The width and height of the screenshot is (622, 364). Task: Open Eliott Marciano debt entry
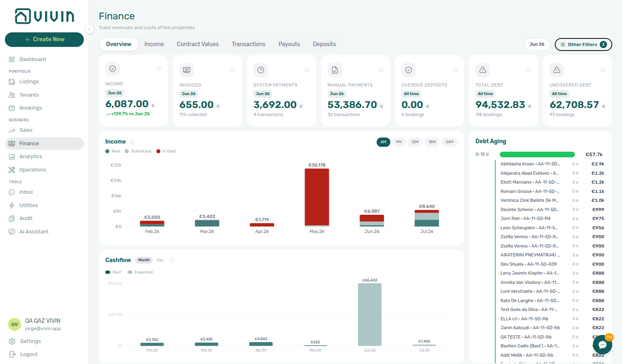[x=552, y=182]
